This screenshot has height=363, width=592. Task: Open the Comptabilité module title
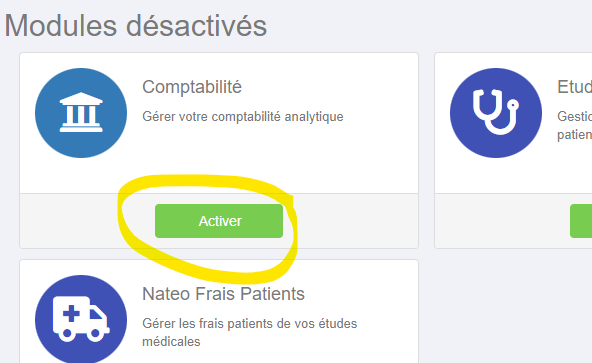coord(192,87)
